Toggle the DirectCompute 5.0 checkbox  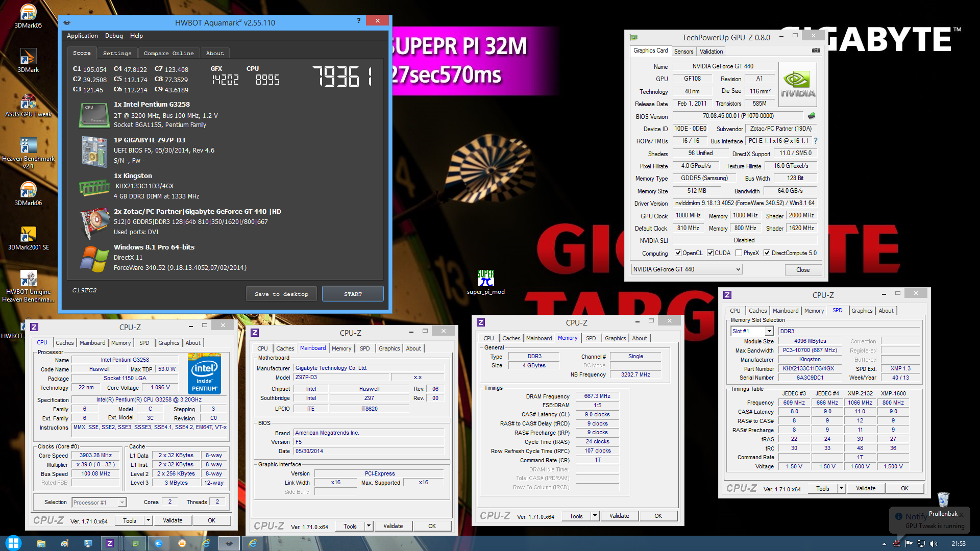tap(767, 253)
